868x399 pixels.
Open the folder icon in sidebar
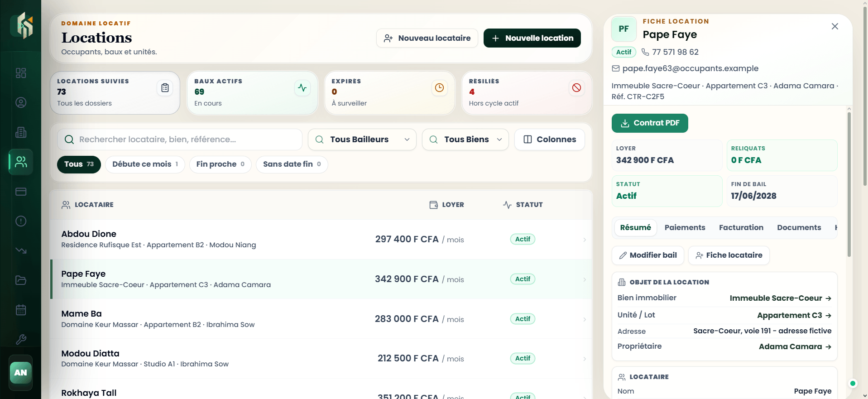coord(21,280)
